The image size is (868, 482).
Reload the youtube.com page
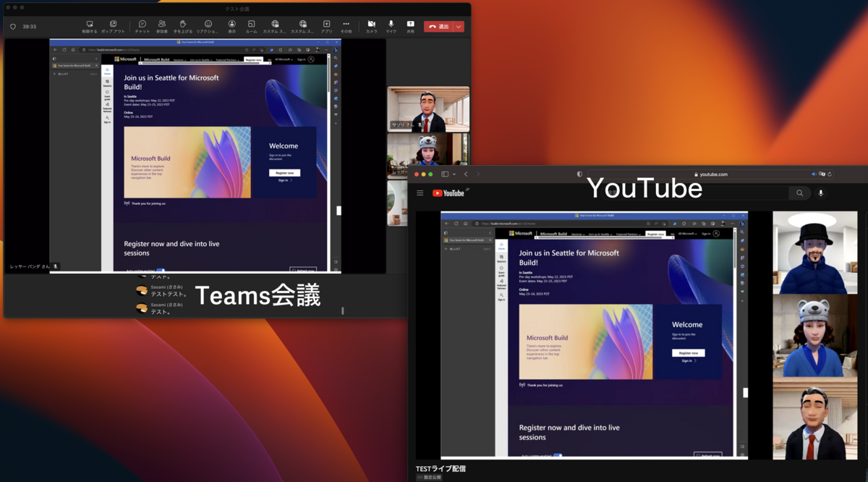830,174
